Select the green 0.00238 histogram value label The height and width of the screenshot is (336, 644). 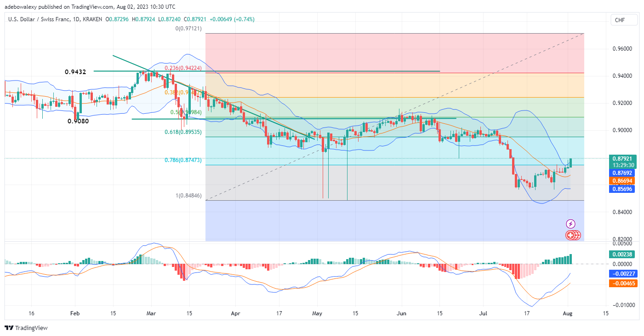pos(622,254)
